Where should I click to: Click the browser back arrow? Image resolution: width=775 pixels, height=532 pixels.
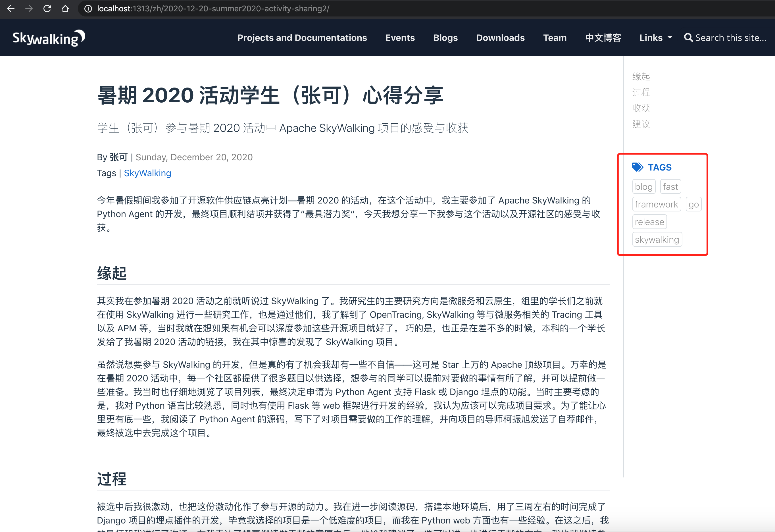pos(11,9)
